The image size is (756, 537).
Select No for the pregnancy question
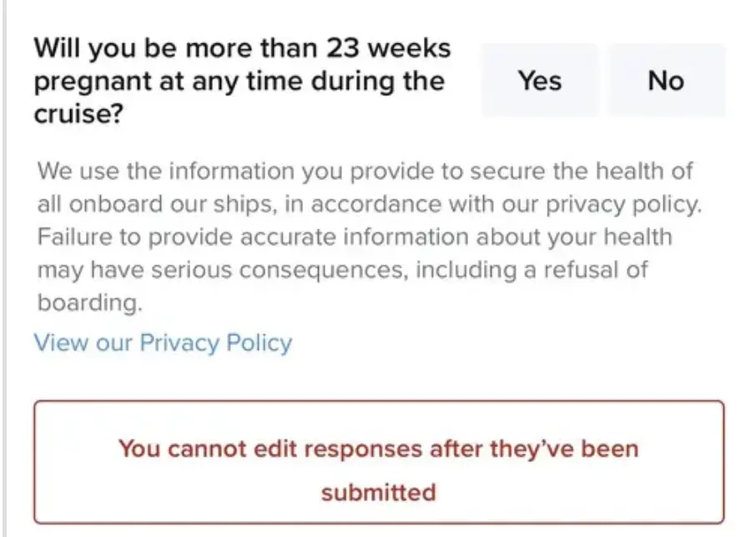666,81
